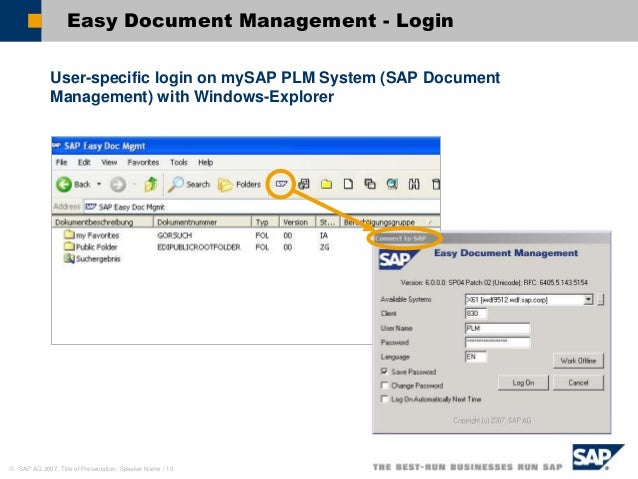This screenshot has height=479, width=638.
Task: Click the overlapping pages copy icon
Action: click(x=370, y=184)
